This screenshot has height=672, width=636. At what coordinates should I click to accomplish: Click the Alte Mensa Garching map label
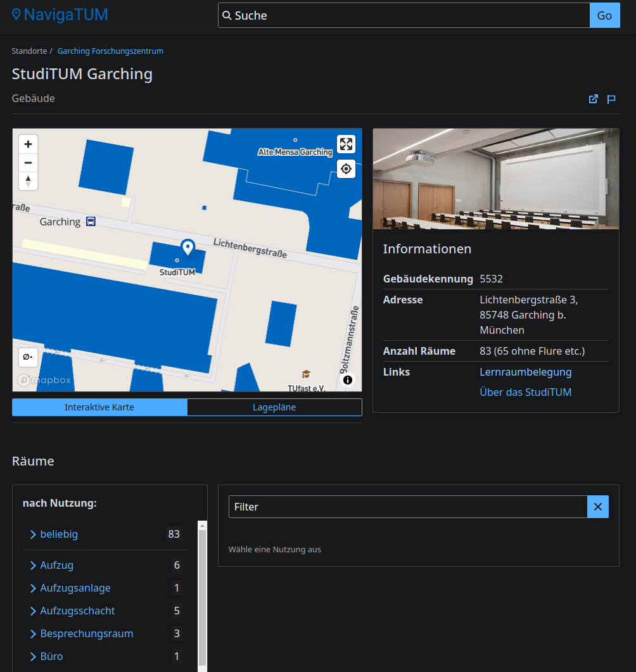[x=295, y=152]
